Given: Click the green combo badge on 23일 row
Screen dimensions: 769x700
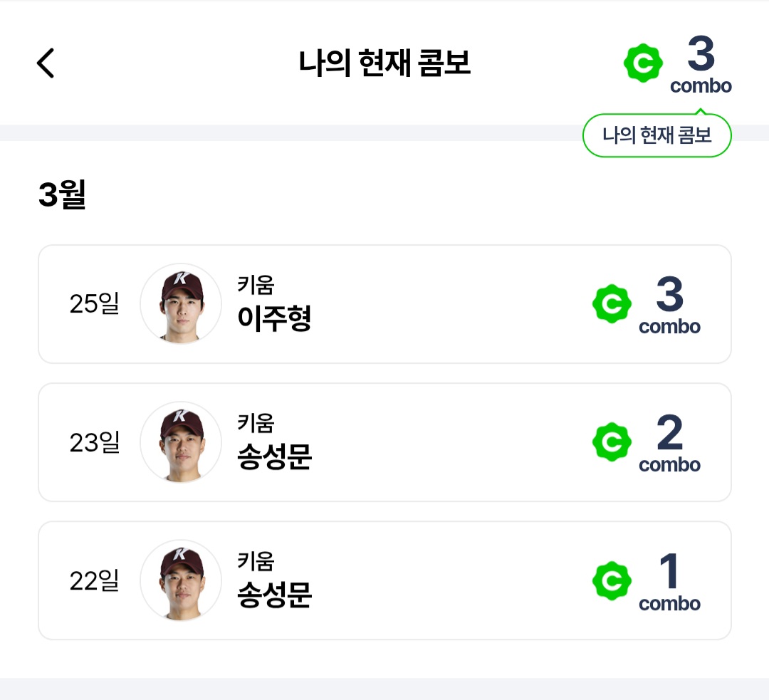Looking at the screenshot, I should click(x=612, y=442).
